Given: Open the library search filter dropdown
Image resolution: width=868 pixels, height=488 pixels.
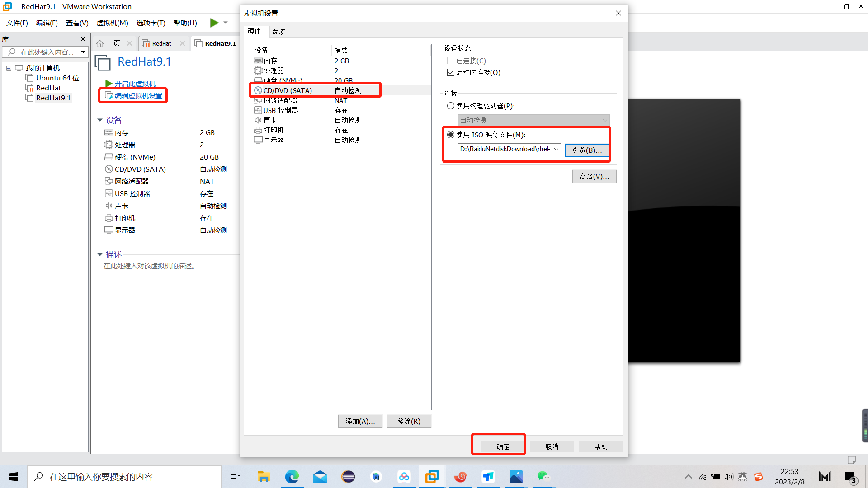Looking at the screenshot, I should pos(83,52).
